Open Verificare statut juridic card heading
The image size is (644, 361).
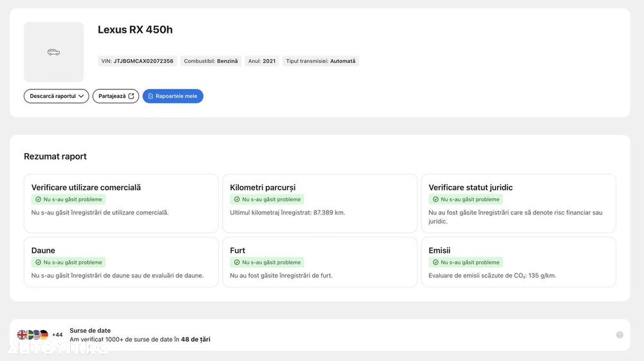tap(471, 187)
